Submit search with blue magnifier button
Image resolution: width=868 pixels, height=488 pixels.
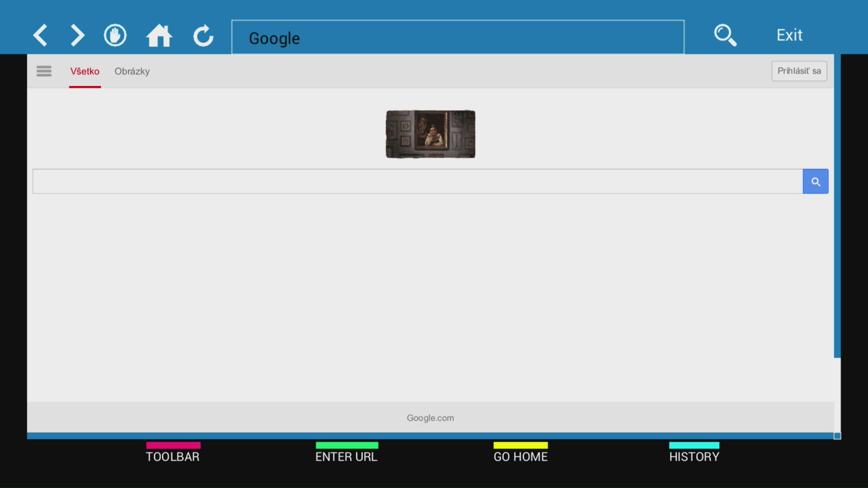(x=816, y=181)
